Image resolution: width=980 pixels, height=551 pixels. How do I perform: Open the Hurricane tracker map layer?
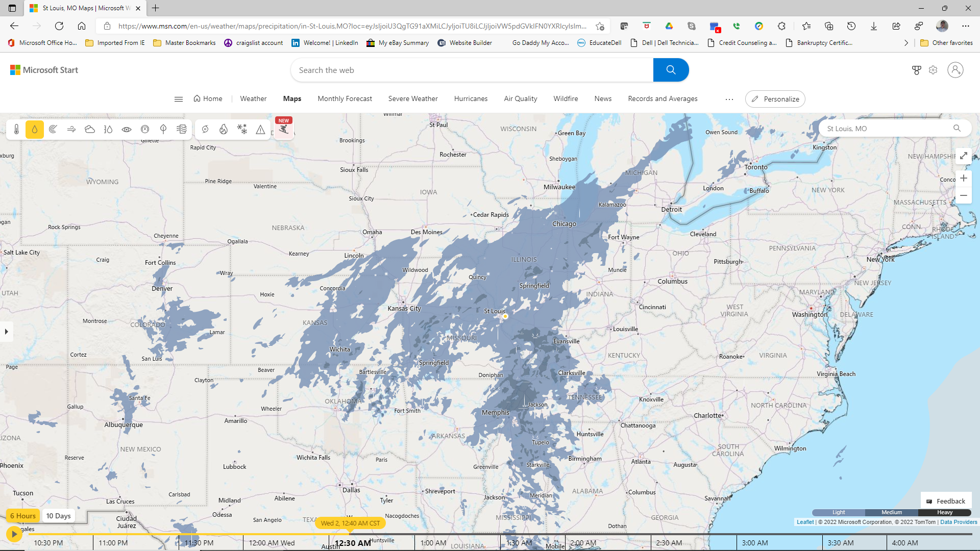click(205, 130)
